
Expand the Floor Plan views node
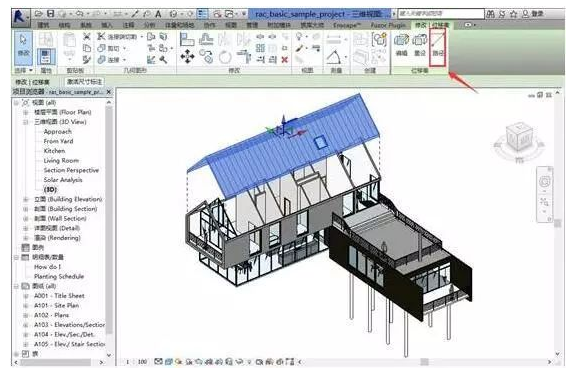pos(26,112)
